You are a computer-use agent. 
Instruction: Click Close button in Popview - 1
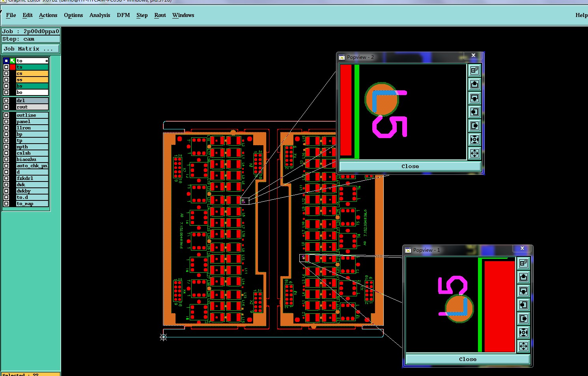coord(468,359)
